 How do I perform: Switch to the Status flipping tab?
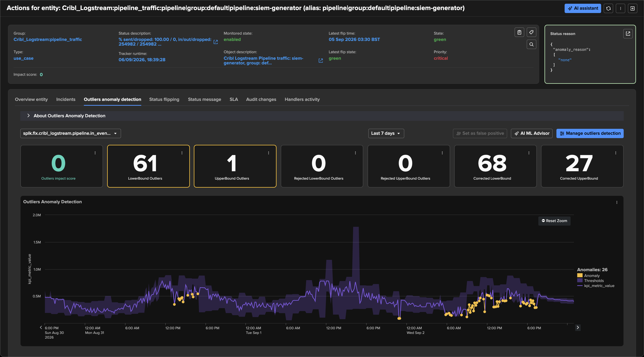coord(164,99)
